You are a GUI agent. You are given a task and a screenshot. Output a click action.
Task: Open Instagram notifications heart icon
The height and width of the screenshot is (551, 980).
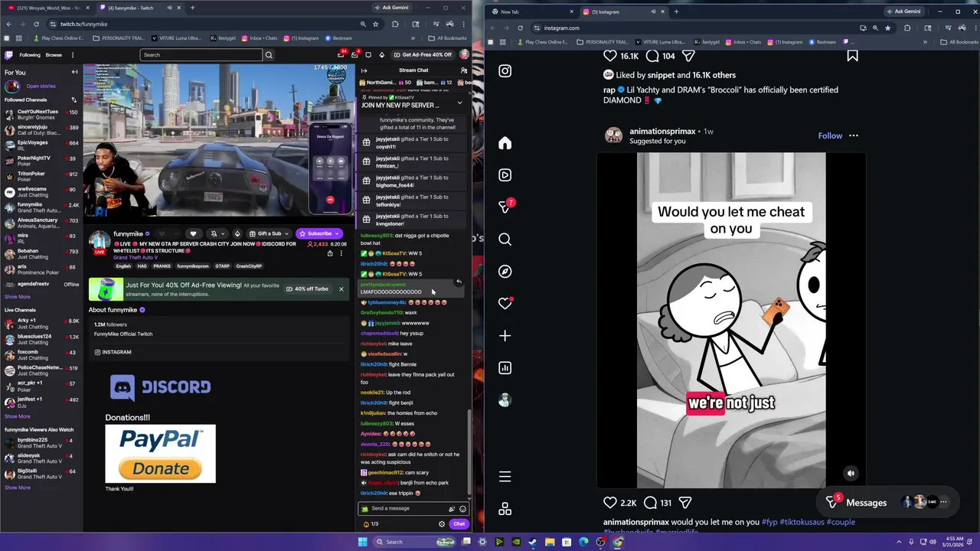(505, 304)
